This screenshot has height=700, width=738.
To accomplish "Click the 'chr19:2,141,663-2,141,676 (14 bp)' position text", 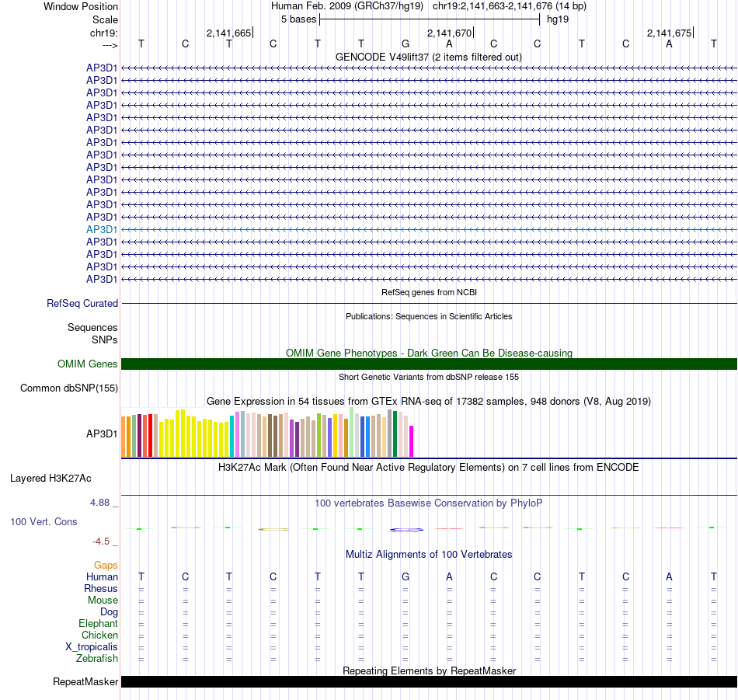I will click(x=510, y=6).
